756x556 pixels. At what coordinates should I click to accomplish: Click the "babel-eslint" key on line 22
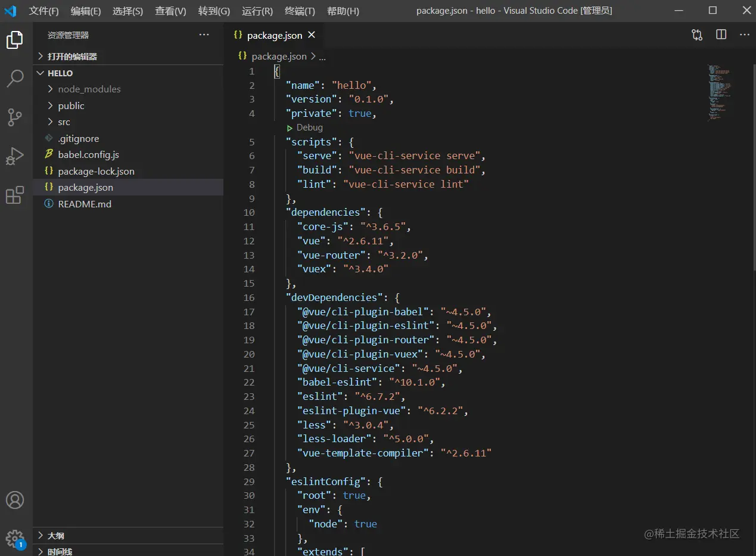click(x=337, y=383)
